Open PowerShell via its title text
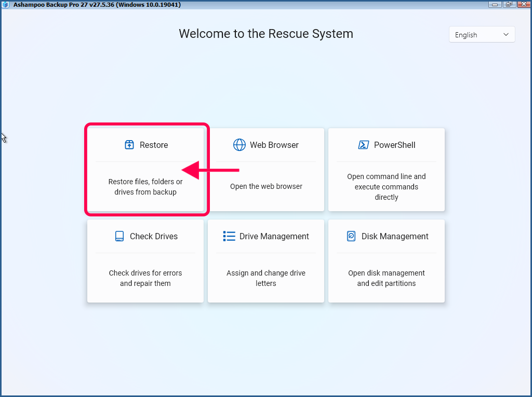Image resolution: width=532 pixels, height=397 pixels. coord(395,145)
